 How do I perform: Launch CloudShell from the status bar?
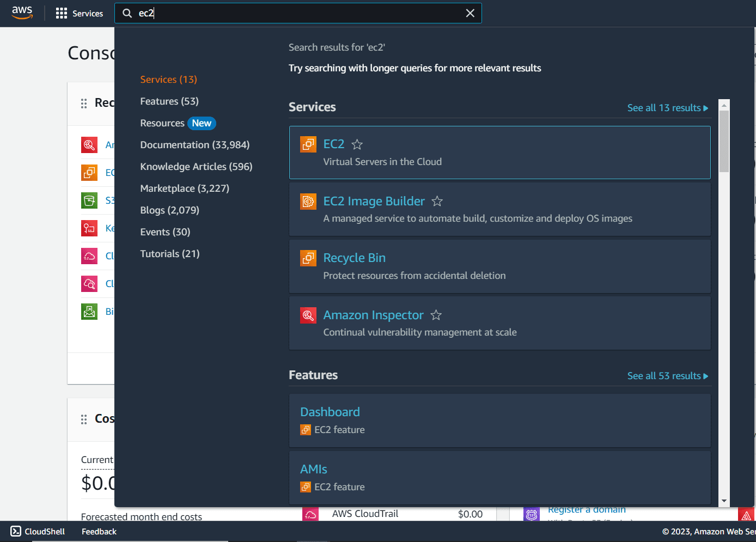37,531
